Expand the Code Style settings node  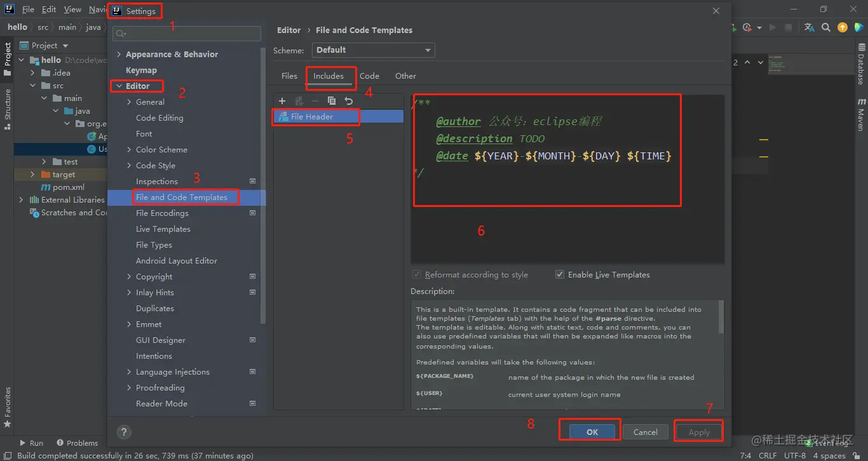(129, 165)
